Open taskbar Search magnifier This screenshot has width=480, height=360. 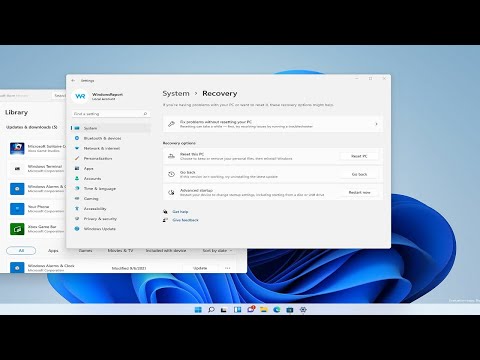(x=211, y=310)
